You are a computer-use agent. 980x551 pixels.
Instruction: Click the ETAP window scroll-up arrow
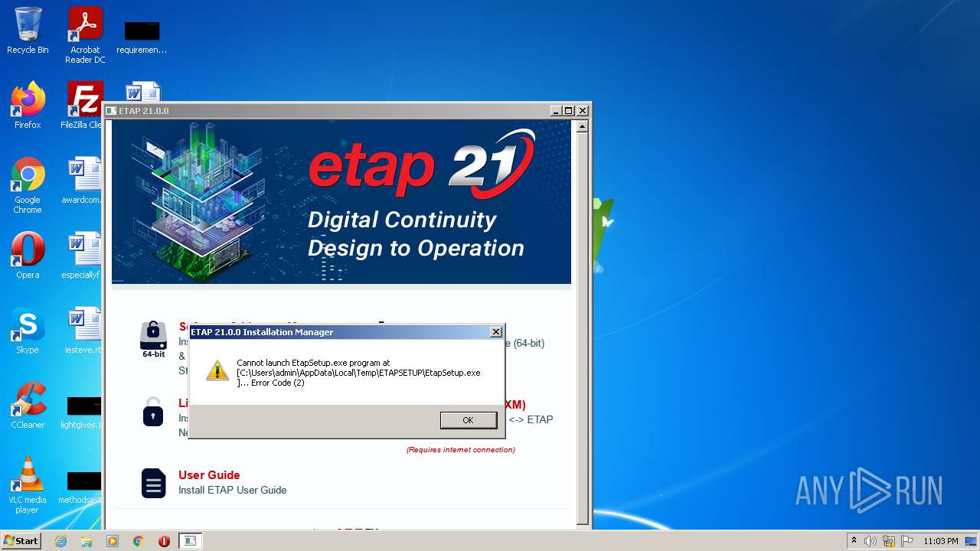point(583,126)
